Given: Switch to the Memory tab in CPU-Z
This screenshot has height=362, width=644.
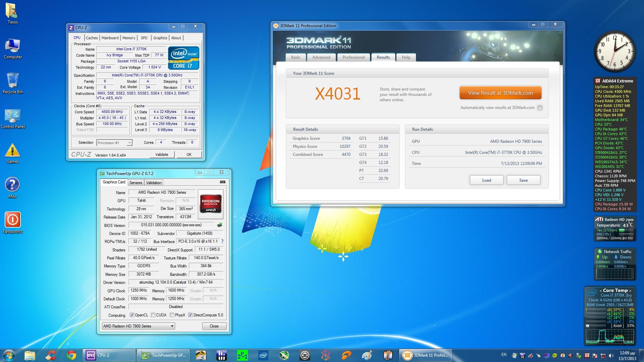Looking at the screenshot, I should coord(129,38).
